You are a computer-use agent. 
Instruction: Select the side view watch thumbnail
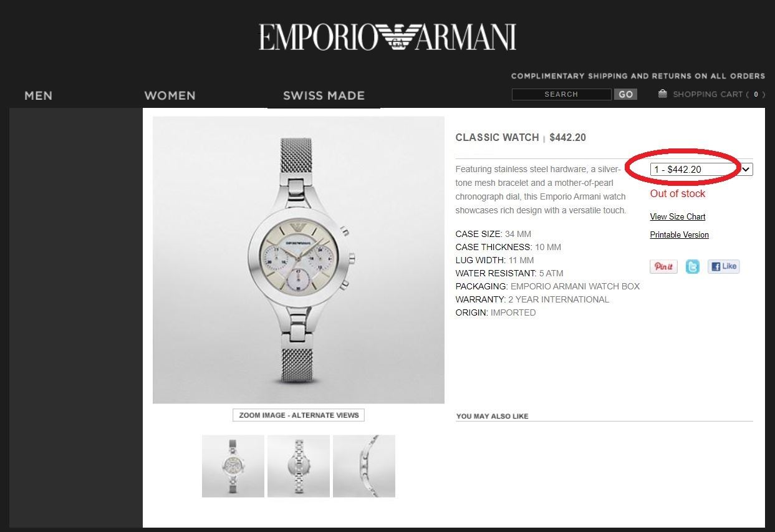(364, 466)
